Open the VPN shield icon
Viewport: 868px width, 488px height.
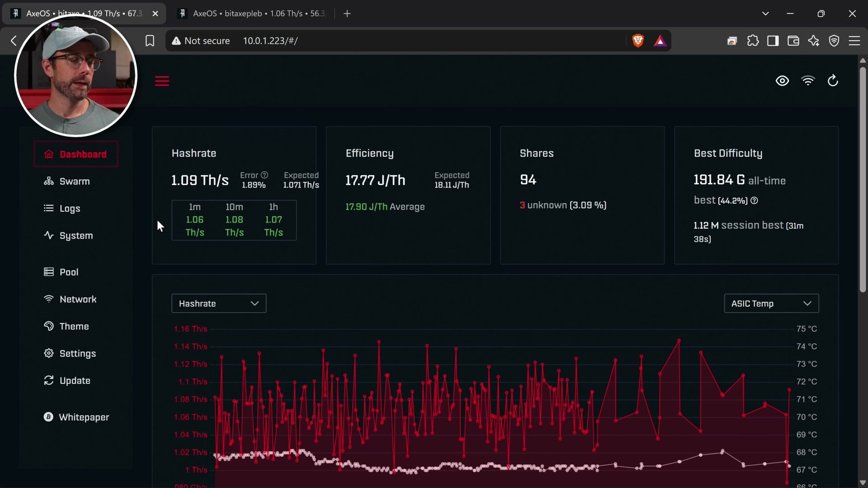click(834, 41)
